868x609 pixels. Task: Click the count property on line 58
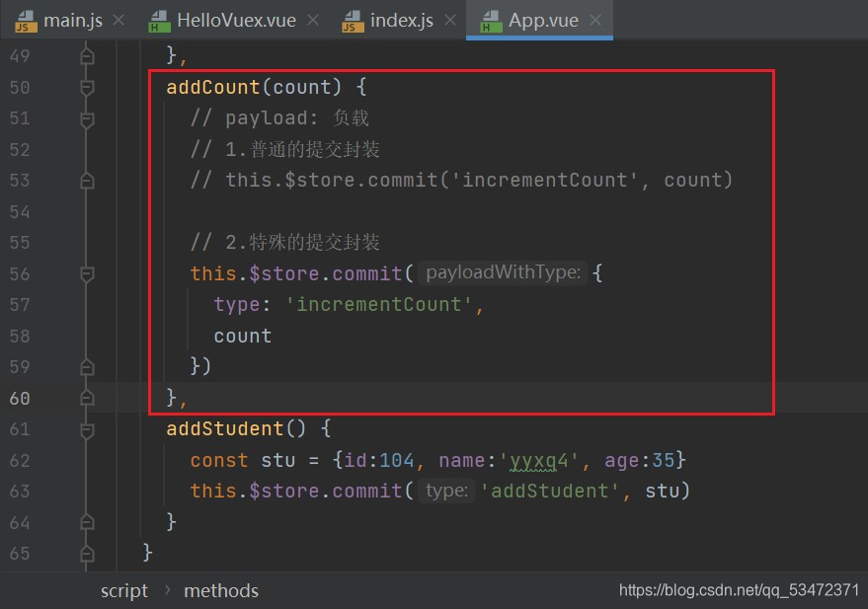tap(243, 337)
